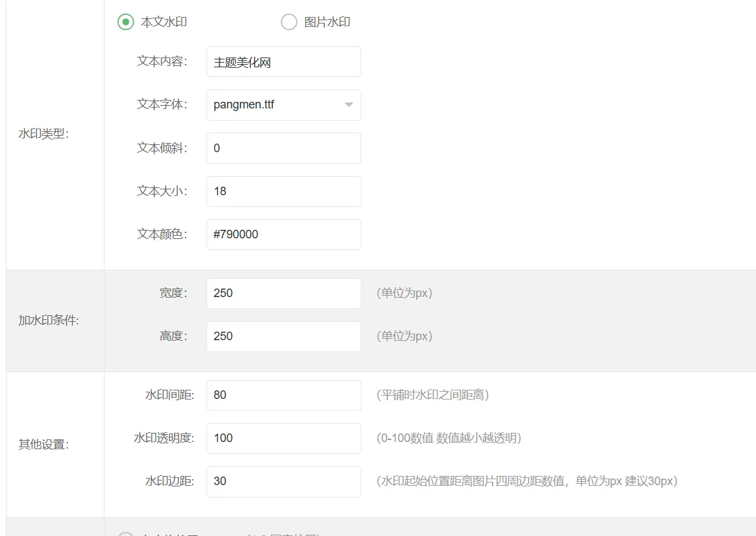This screenshot has height=536, width=756.
Task: Click the 宽度 input field
Action: click(x=284, y=293)
